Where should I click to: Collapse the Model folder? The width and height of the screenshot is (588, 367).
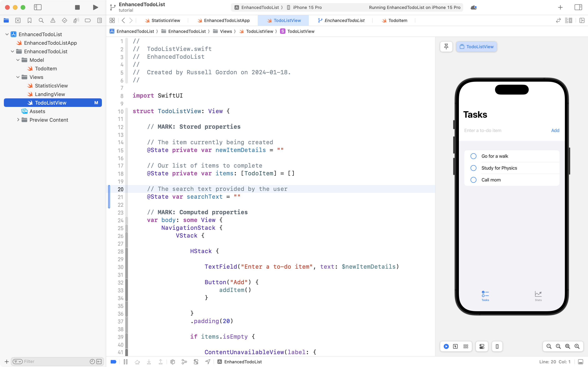(x=17, y=60)
